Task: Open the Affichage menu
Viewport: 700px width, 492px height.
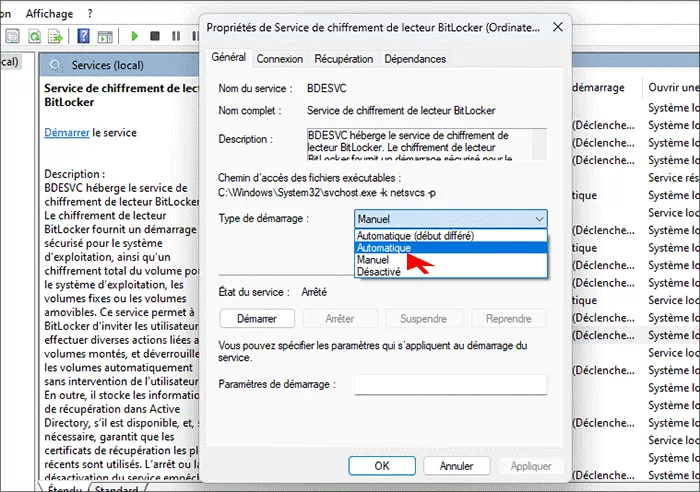Action: click(49, 14)
